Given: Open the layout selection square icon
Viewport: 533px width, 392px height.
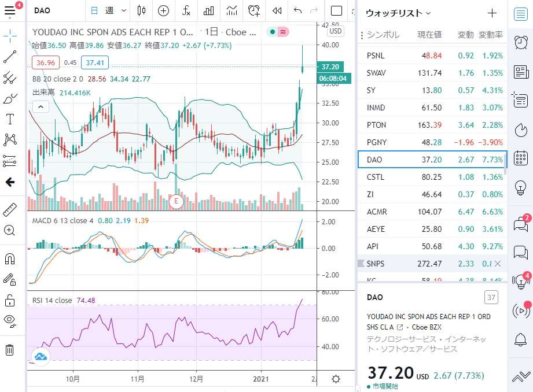Looking at the screenshot, I should 336,11.
